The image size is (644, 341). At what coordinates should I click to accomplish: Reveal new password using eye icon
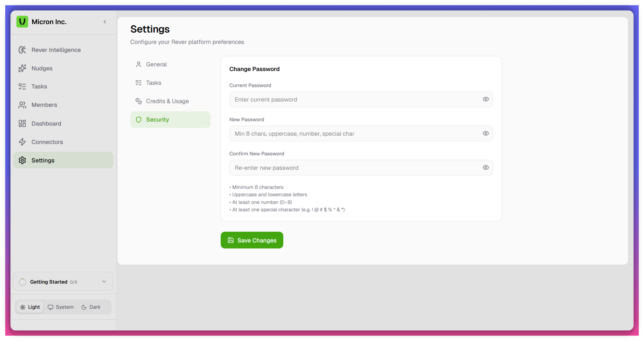[485, 134]
